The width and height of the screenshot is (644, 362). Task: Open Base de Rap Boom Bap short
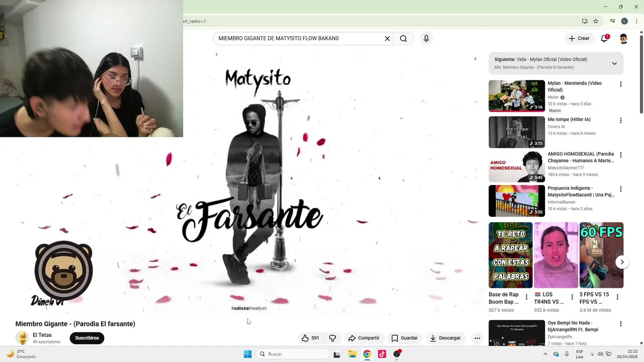tap(510, 255)
